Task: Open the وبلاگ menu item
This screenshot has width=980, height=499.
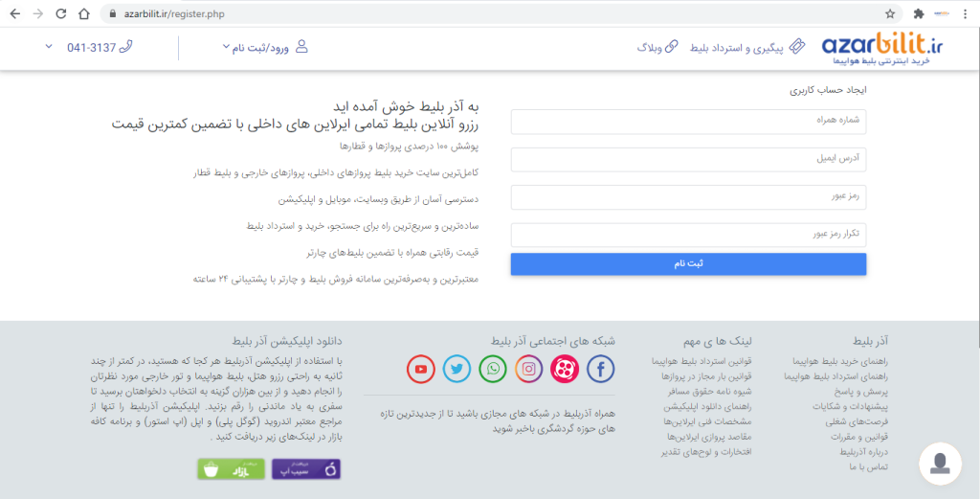Action: [657, 47]
